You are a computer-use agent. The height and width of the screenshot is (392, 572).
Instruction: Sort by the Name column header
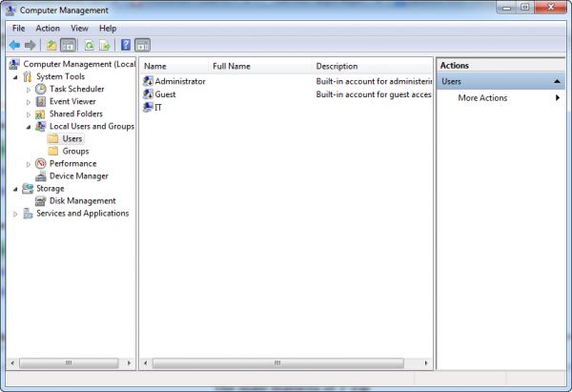point(174,66)
